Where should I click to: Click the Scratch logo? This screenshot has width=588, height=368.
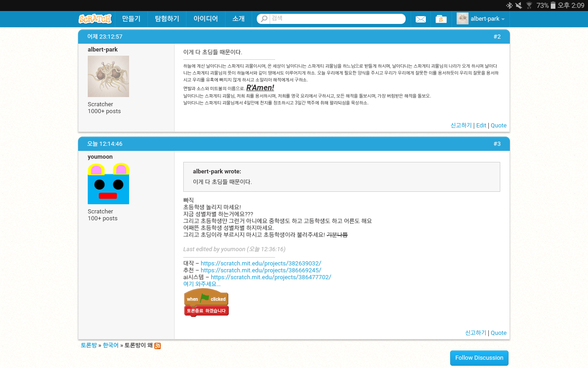click(x=95, y=19)
